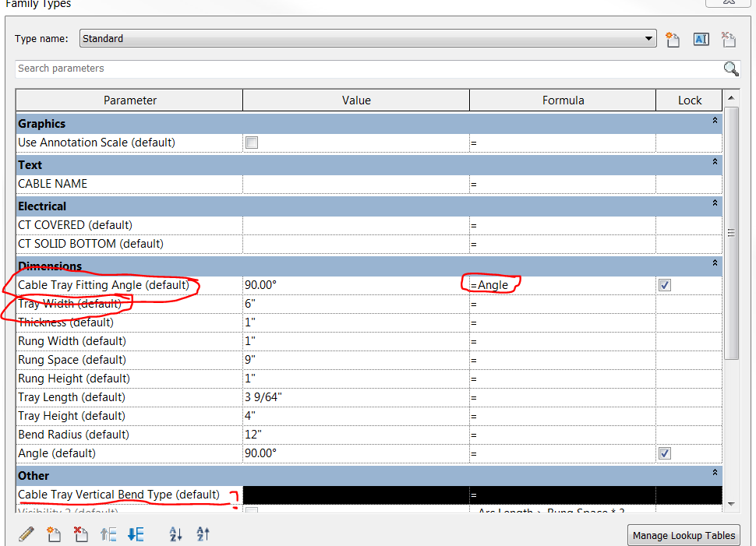Click the search magnifier icon

pyautogui.click(x=730, y=69)
